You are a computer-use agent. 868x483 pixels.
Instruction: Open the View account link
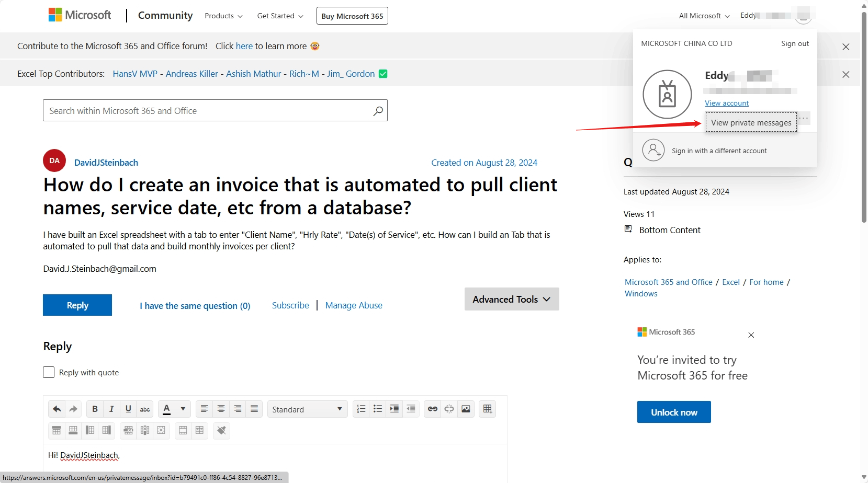[727, 103]
